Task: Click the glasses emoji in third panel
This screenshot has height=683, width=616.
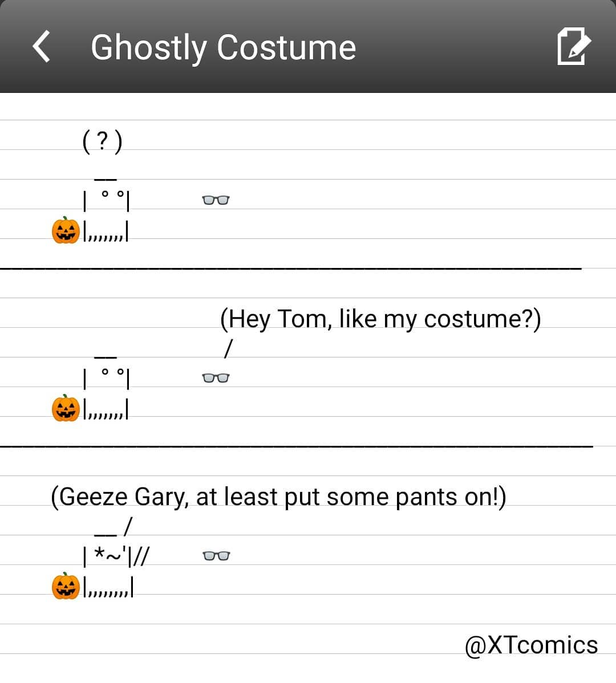Action: point(216,556)
